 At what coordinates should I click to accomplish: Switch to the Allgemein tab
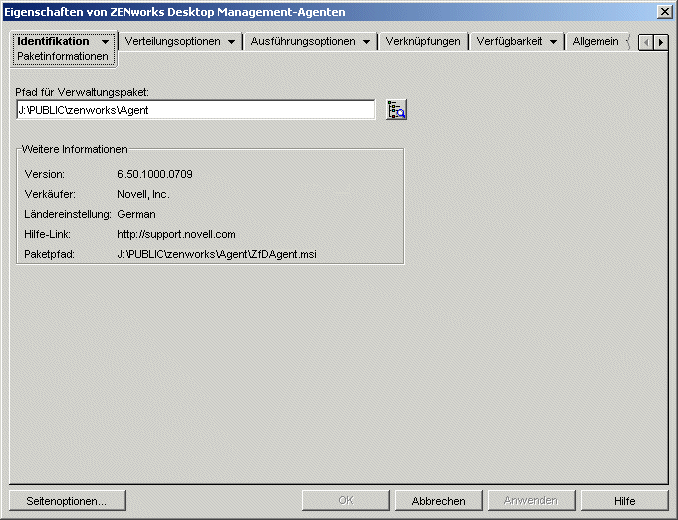tap(595, 41)
